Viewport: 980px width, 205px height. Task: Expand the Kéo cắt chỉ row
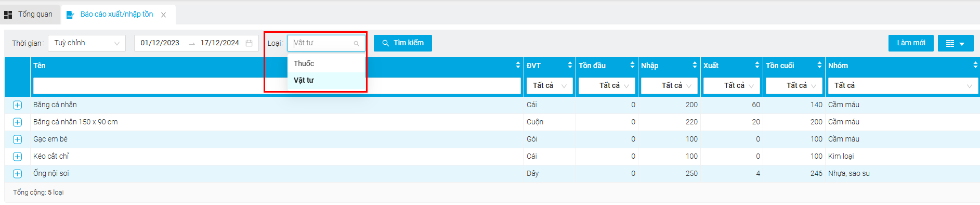point(17,157)
